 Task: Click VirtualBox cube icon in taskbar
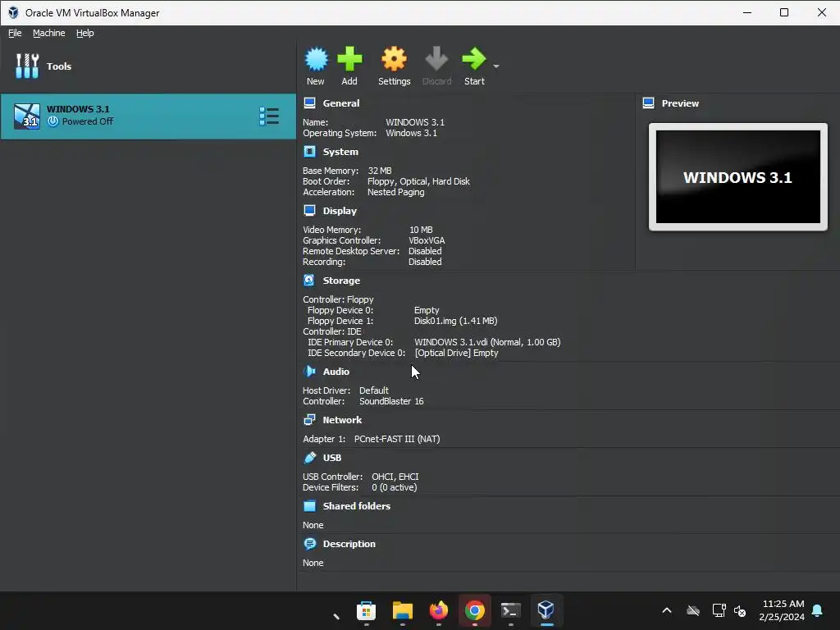546,609
